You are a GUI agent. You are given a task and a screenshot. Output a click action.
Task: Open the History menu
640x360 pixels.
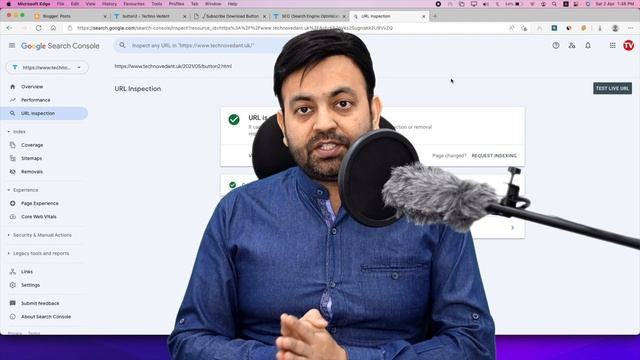109,4
